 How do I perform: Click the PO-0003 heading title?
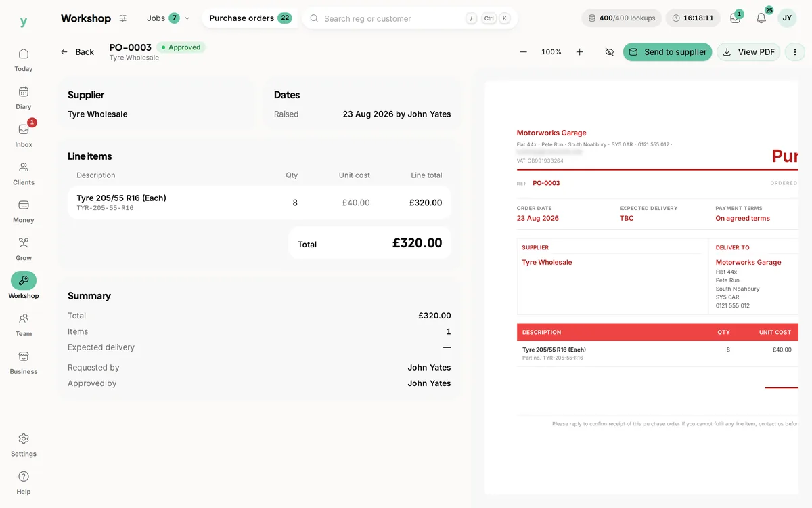[x=131, y=47]
